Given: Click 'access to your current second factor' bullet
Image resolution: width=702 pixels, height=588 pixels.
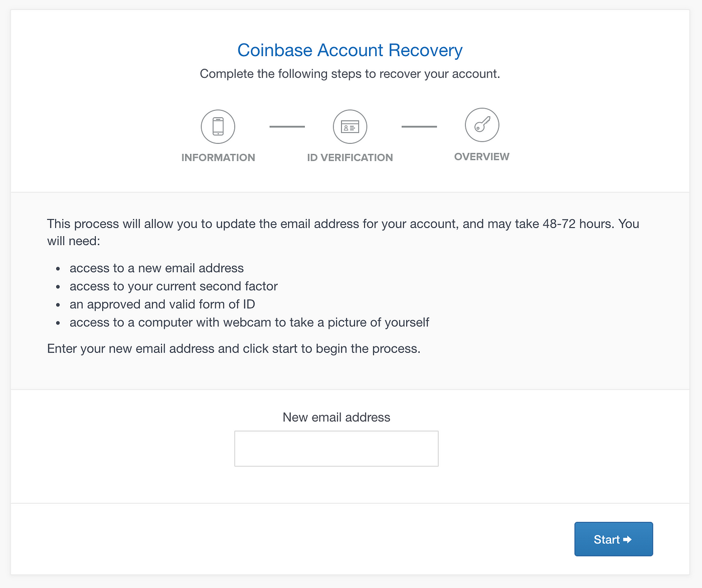Looking at the screenshot, I should pyautogui.click(x=173, y=286).
